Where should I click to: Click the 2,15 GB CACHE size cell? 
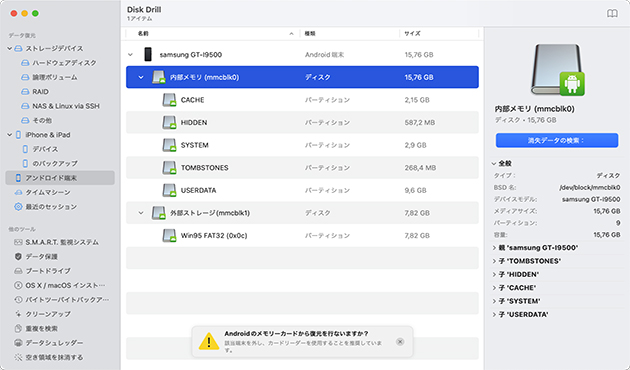pos(417,100)
